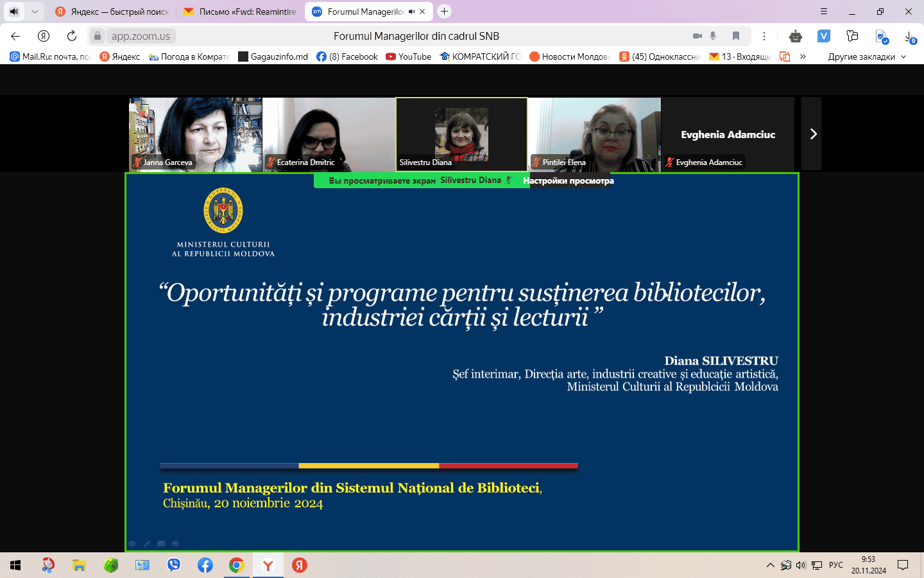
Task: Select Pintilei Elena's video thumbnail
Action: click(594, 134)
